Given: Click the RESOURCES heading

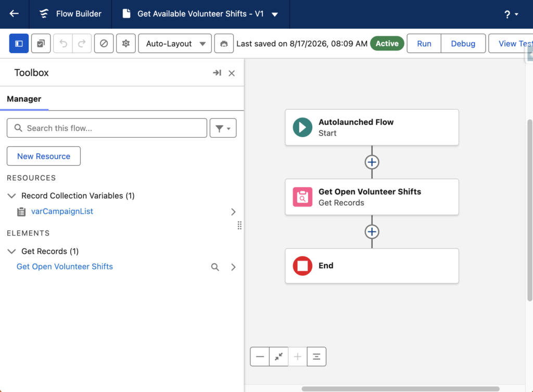Looking at the screenshot, I should click(x=31, y=178).
